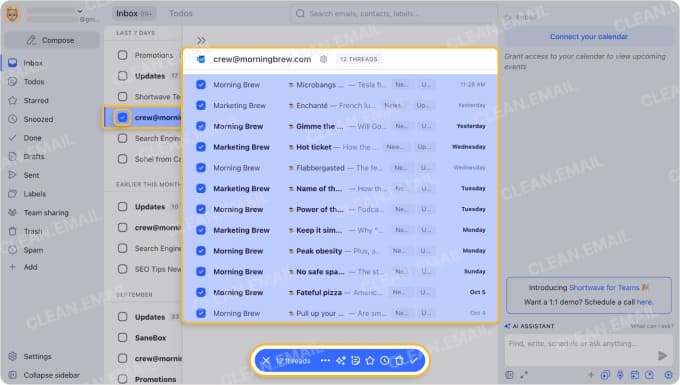Image resolution: width=680 pixels, height=385 pixels.
Task: Click the microphone icon below AI input
Action: tap(620, 375)
